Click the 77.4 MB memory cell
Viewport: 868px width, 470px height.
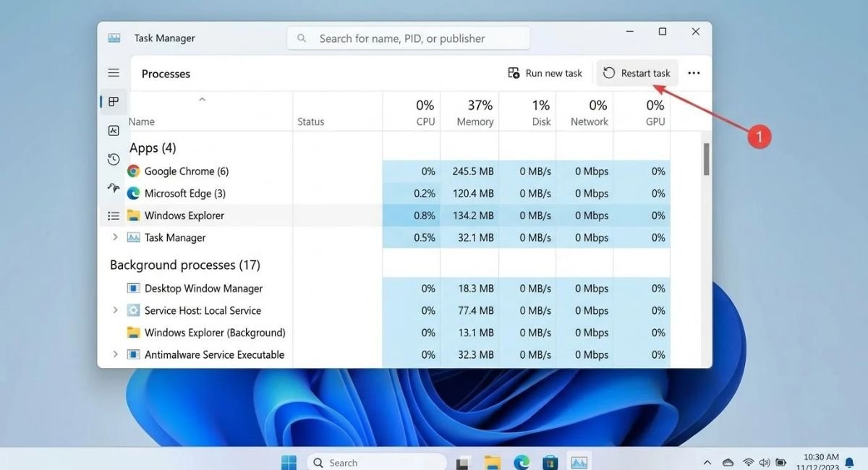point(469,310)
